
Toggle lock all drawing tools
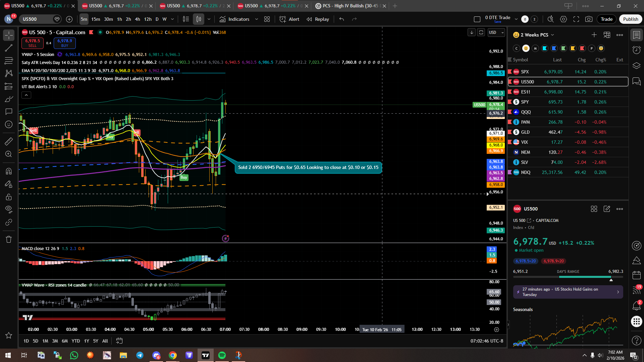(x=9, y=197)
